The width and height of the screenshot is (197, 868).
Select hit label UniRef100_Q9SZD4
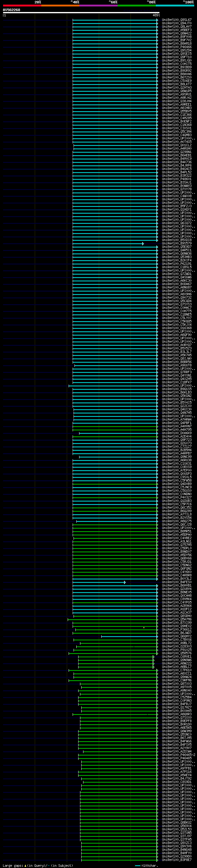[177, 50]
